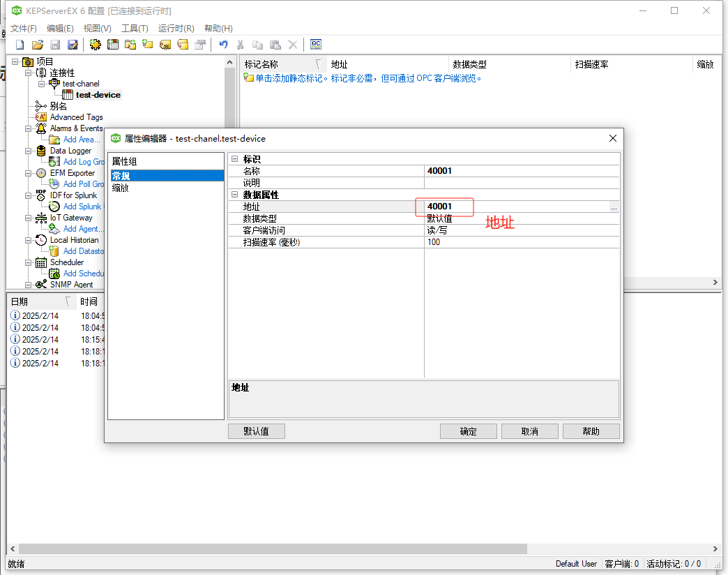Click the IoT Gateway network icon

coord(41,217)
